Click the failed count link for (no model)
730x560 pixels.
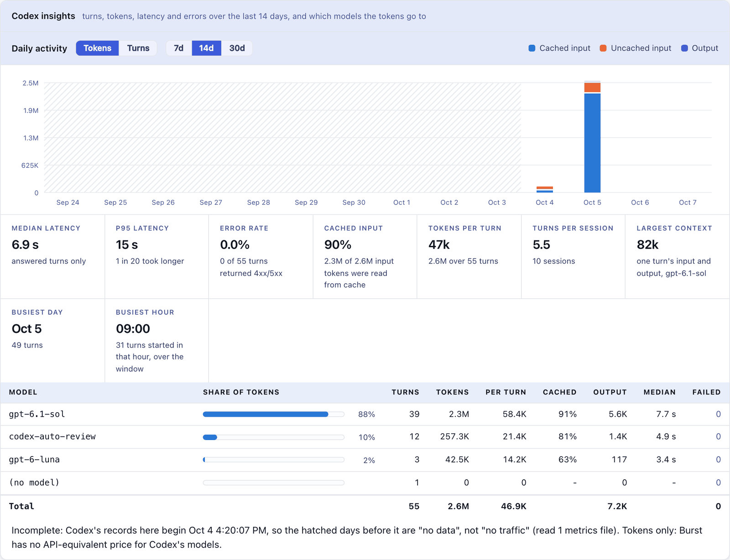coord(718,482)
